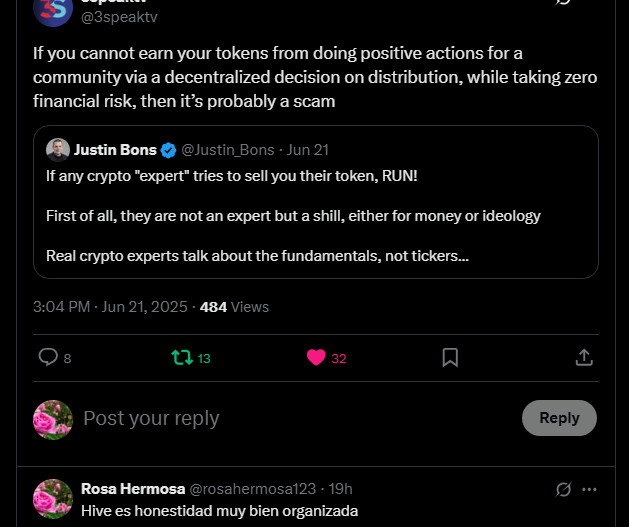Open Rosa Hermosa's avatar on the comment
629x527 pixels.
[x=52, y=499]
